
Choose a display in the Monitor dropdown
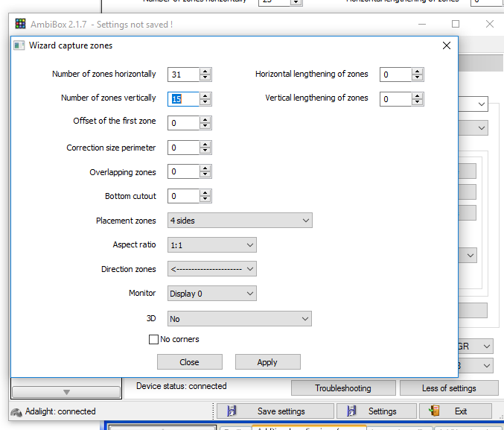pos(211,294)
